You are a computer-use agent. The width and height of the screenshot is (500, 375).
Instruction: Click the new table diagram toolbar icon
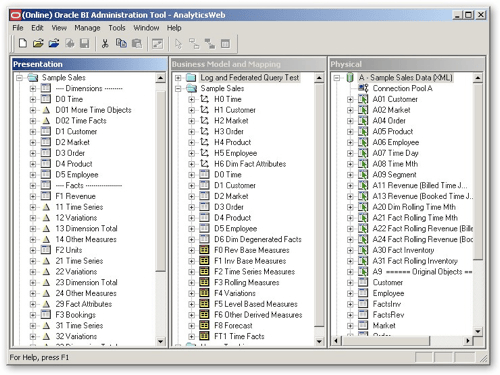pos(194,44)
